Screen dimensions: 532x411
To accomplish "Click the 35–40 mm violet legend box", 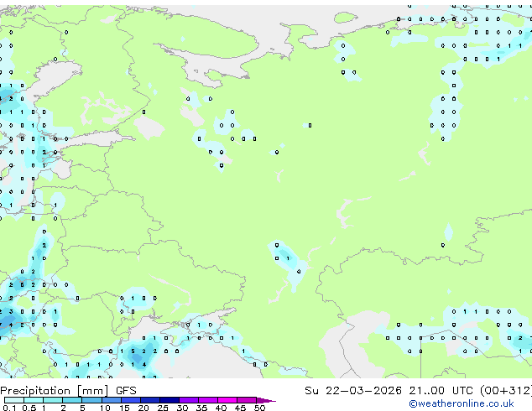I will tap(208, 400).
